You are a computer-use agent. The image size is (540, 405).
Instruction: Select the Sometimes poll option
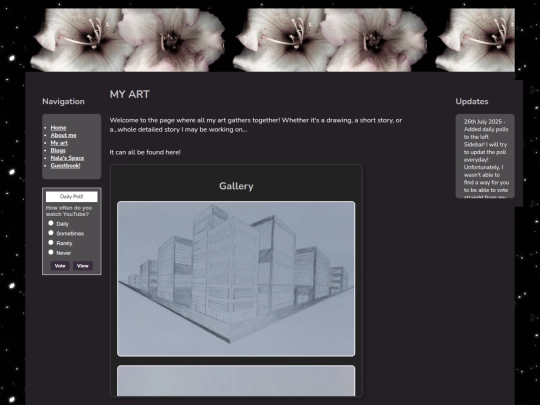[51, 233]
